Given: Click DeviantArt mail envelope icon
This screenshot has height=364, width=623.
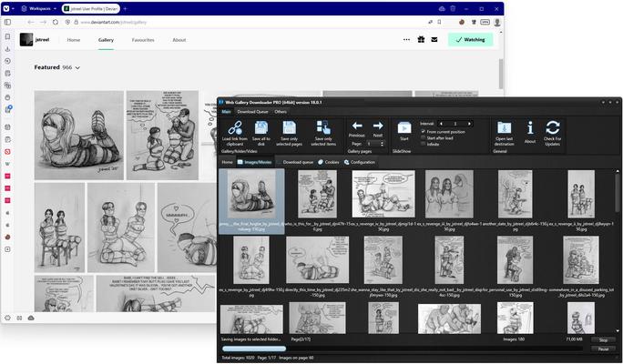Looking at the screenshot, I should pos(434,39).
